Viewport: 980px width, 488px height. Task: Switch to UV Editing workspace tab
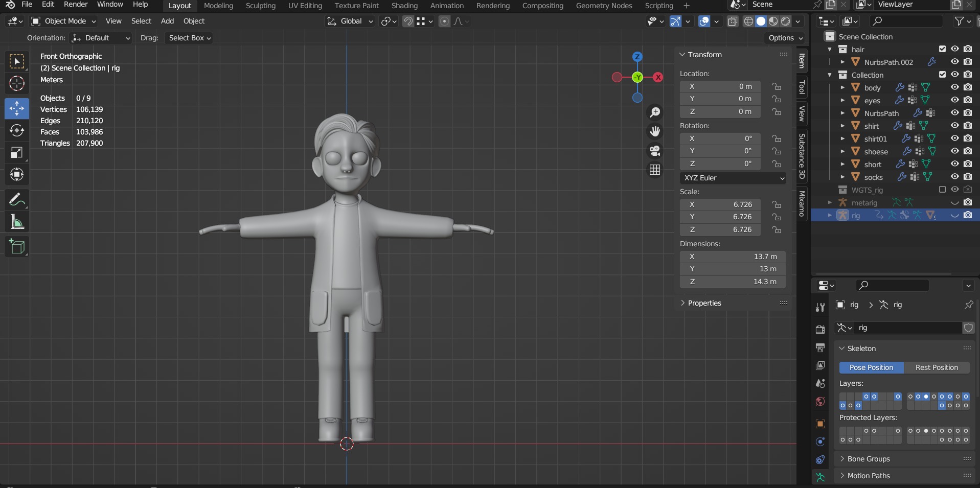(x=305, y=6)
